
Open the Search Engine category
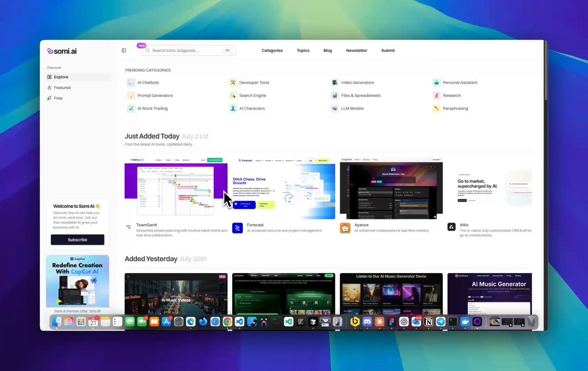247,96
